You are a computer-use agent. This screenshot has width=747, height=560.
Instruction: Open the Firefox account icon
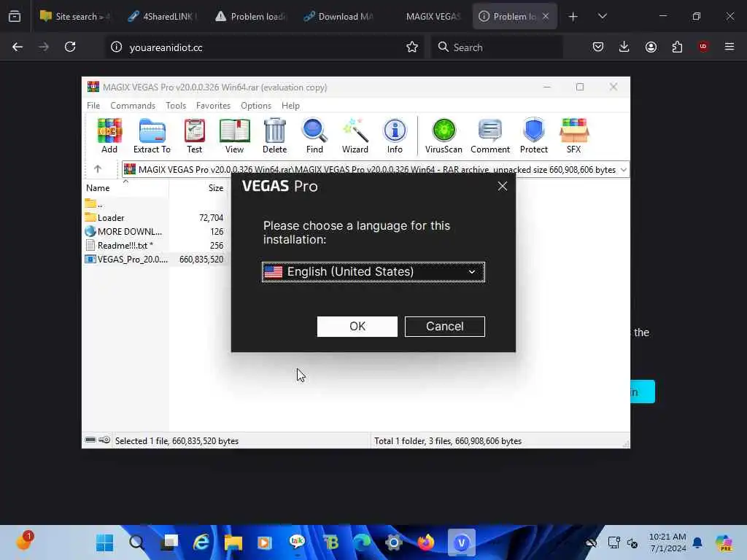(x=651, y=47)
